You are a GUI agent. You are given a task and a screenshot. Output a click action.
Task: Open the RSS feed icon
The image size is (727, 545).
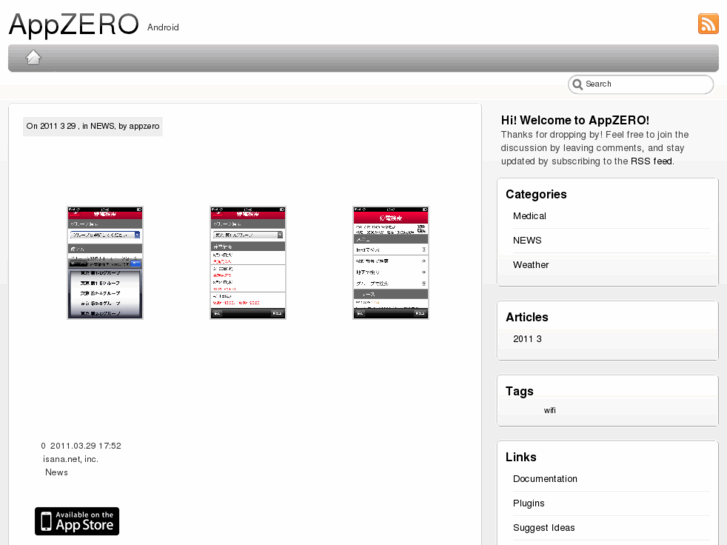pyautogui.click(x=708, y=24)
